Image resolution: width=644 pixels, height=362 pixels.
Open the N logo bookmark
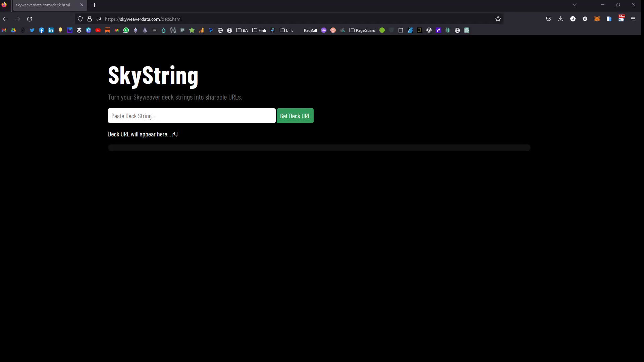pyautogui.click(x=173, y=30)
